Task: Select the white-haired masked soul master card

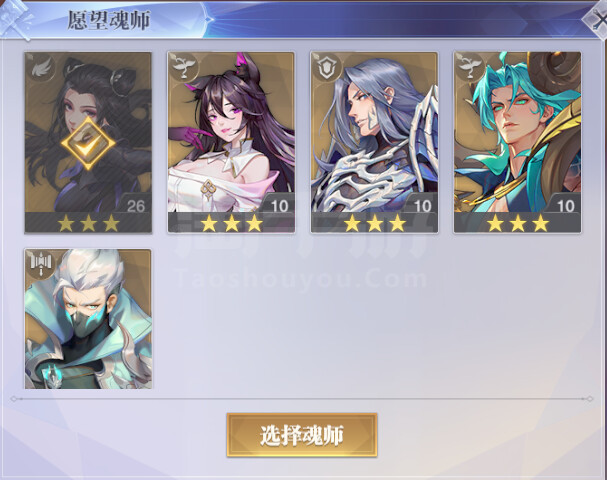Action: (x=88, y=319)
